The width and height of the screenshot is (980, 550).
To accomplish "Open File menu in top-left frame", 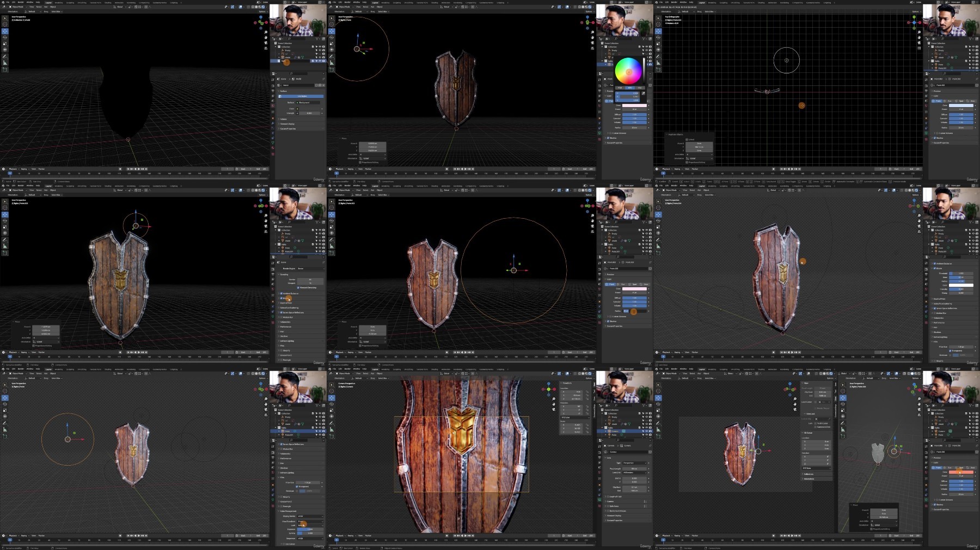I will point(8,2).
